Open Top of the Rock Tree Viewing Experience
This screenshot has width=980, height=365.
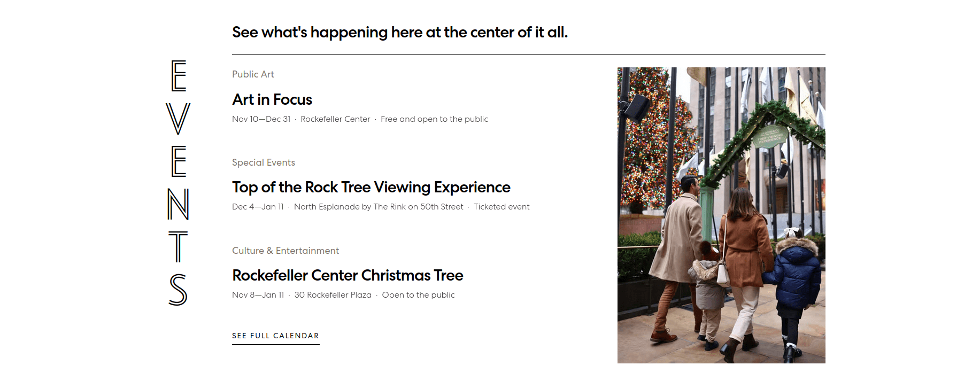point(371,188)
